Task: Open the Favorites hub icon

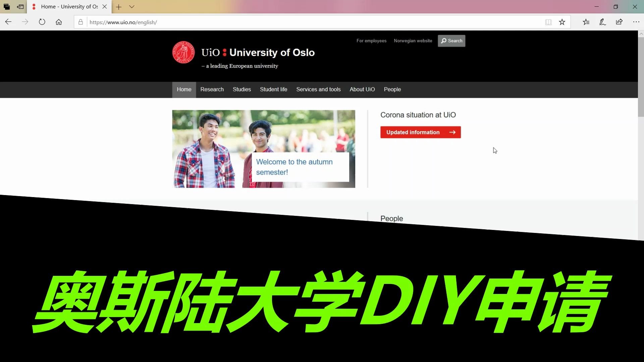Action: click(586, 22)
